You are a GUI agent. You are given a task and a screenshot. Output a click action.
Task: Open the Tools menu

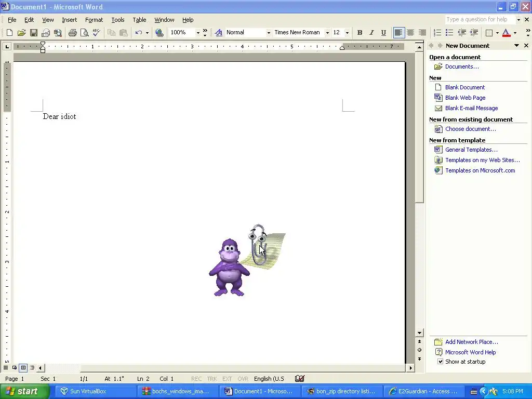coord(118,20)
